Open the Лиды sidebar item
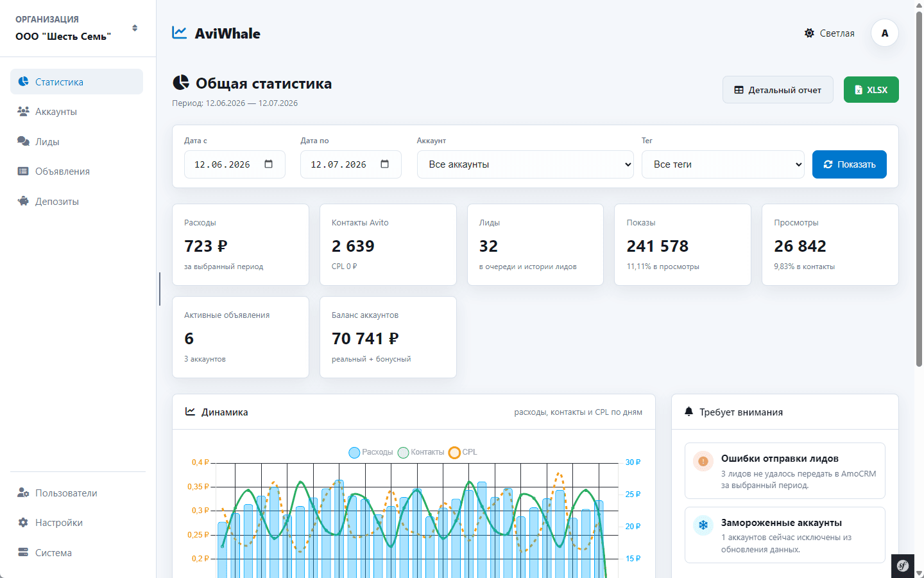The image size is (924, 578). (76, 141)
